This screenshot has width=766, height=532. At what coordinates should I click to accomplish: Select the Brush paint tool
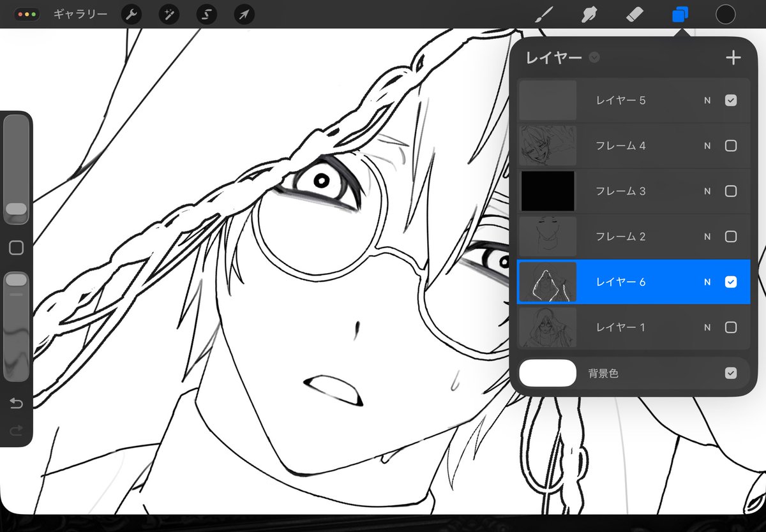[543, 14]
